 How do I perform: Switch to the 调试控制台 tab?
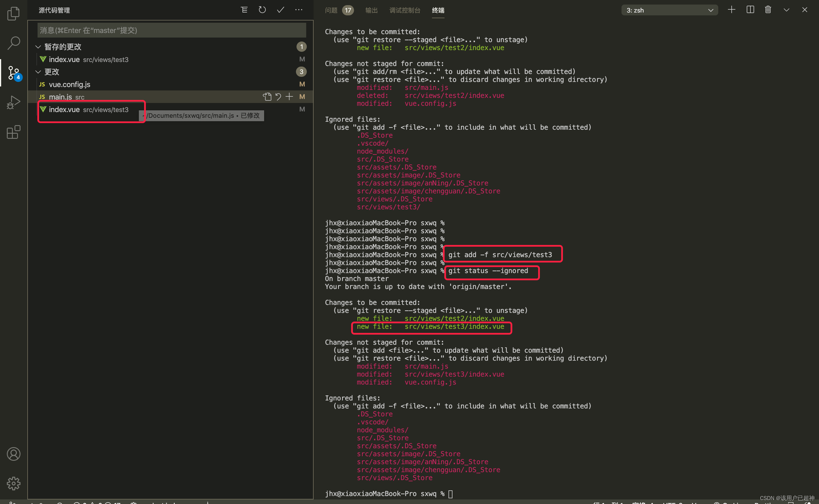[405, 10]
